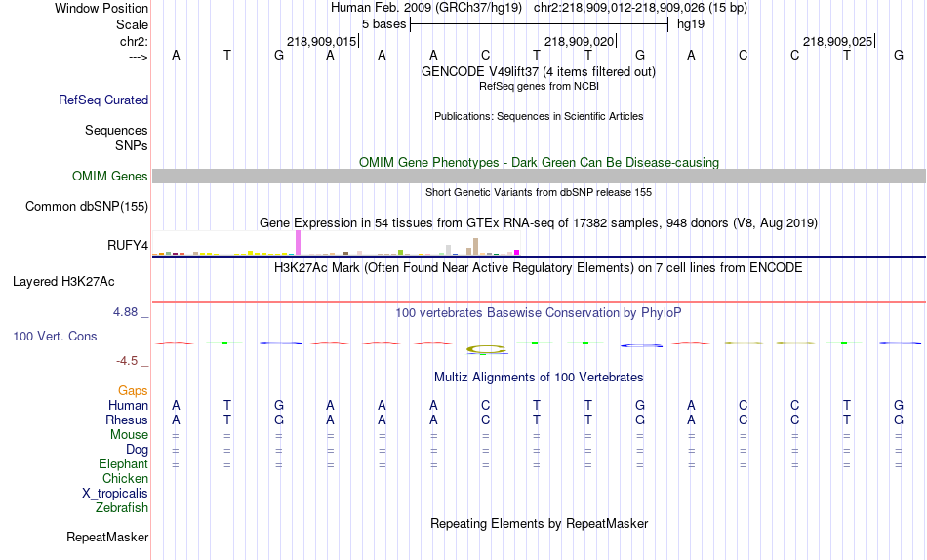Click the hg19 label beside scale bar

click(x=691, y=24)
